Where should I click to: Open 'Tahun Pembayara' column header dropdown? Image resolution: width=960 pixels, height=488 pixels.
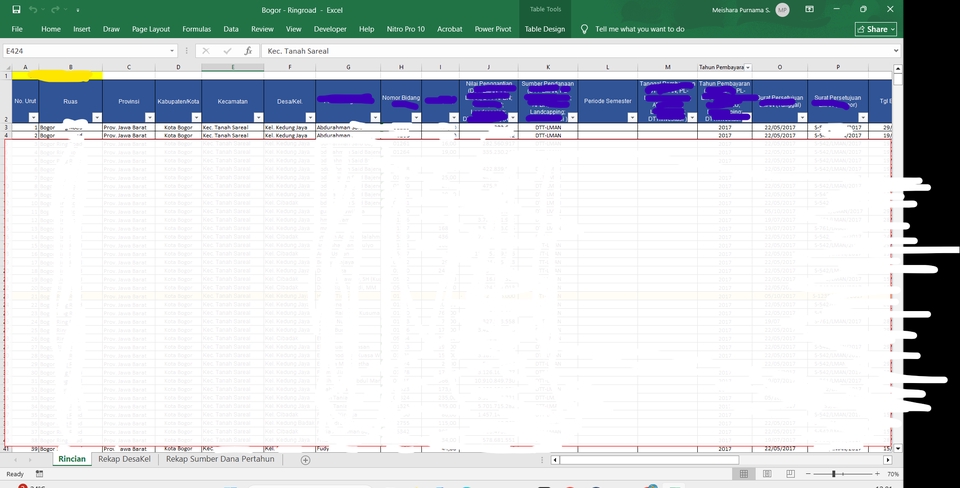748,67
